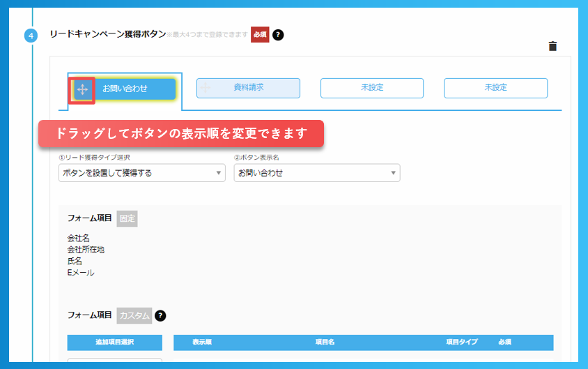Click the drag handle on お問い合わせ button
Screen dimensions: 588x369
[82, 89]
